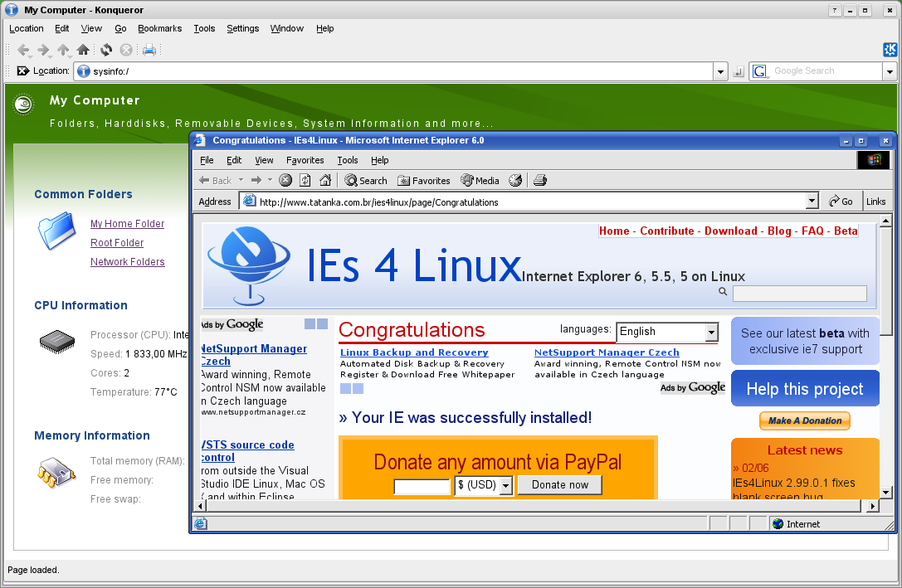Open the History icon in Internet Explorer
The height and width of the screenshot is (588, 902).
click(x=515, y=180)
